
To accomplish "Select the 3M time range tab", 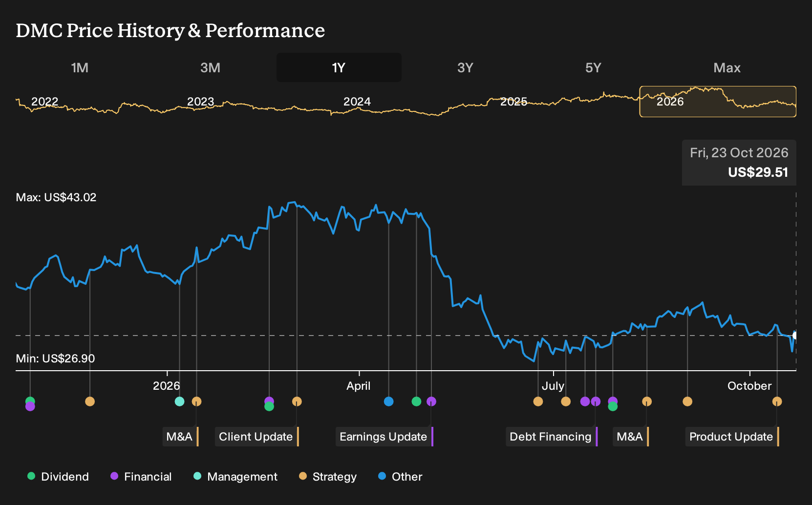I will (210, 67).
